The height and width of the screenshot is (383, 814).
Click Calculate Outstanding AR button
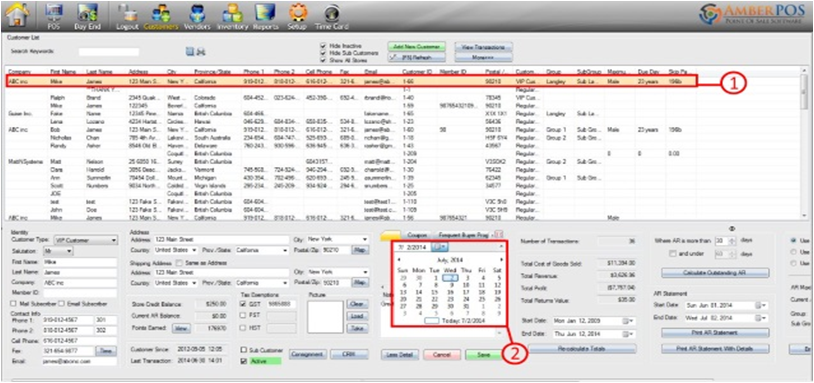coord(715,273)
